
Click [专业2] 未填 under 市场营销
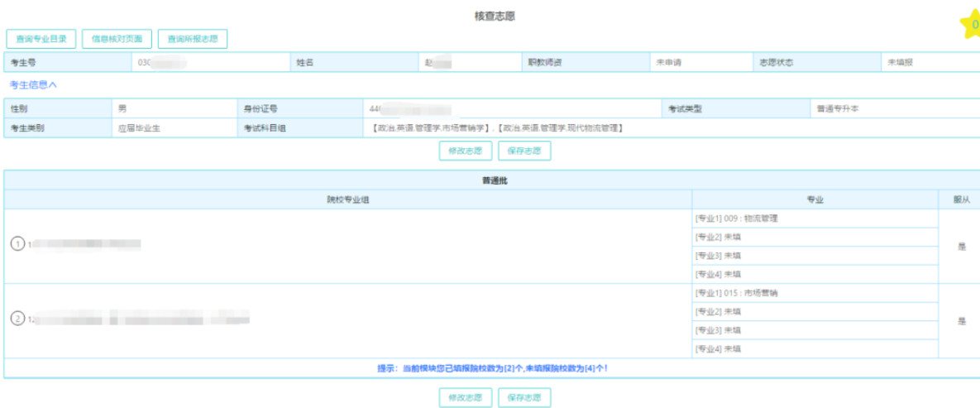click(x=815, y=312)
